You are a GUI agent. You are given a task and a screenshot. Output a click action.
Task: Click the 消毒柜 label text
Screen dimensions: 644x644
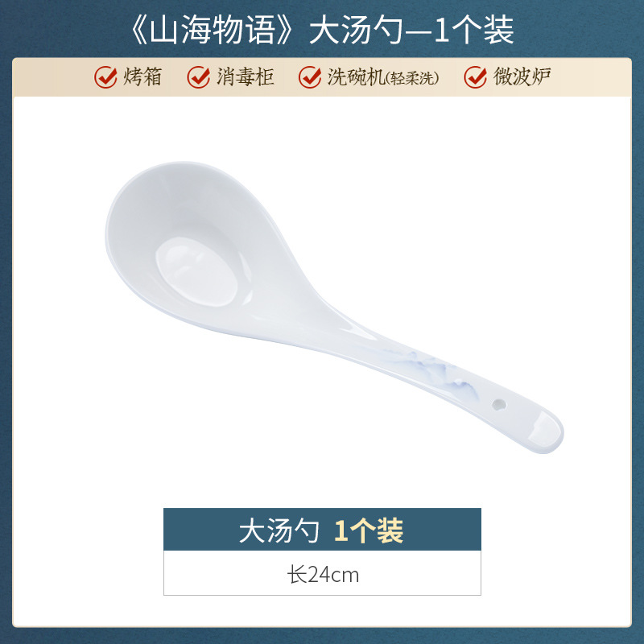click(x=246, y=76)
